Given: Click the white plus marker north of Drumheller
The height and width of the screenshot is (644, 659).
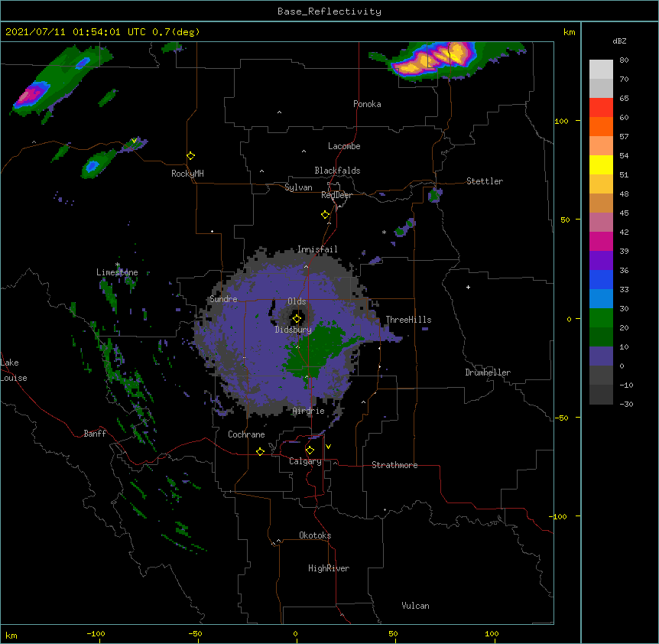Looking at the screenshot, I should (x=468, y=287).
